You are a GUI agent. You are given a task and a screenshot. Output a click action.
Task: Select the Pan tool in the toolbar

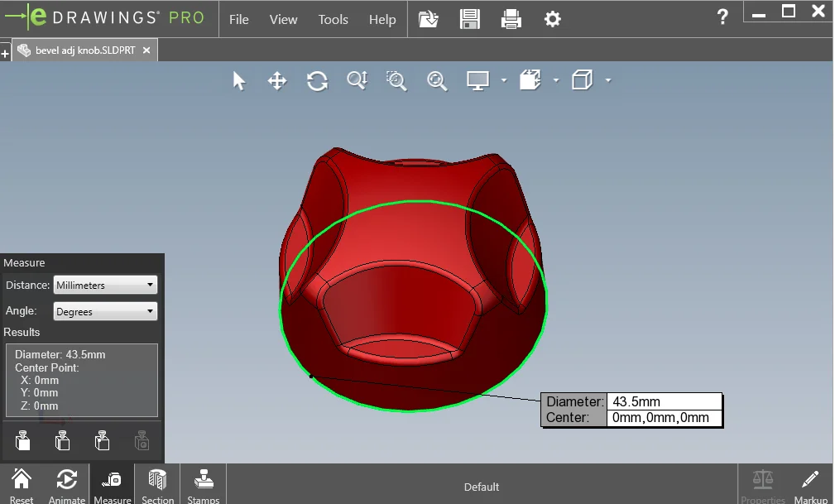[277, 80]
